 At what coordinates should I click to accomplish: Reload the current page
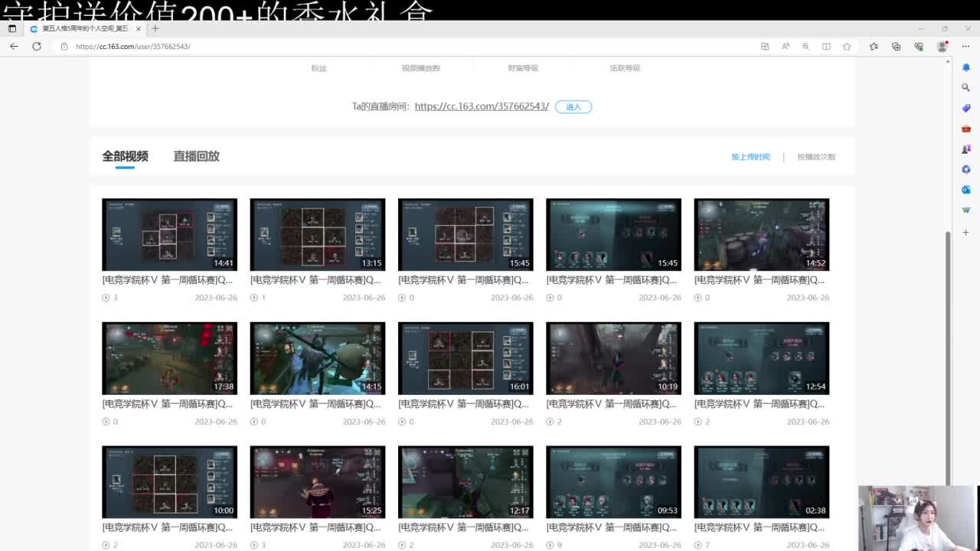(x=36, y=46)
